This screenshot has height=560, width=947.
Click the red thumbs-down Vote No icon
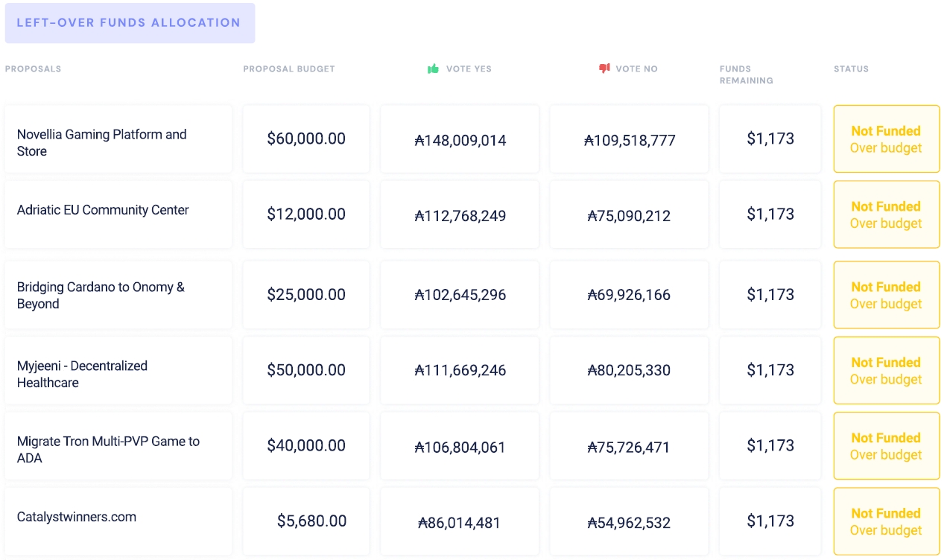[604, 69]
